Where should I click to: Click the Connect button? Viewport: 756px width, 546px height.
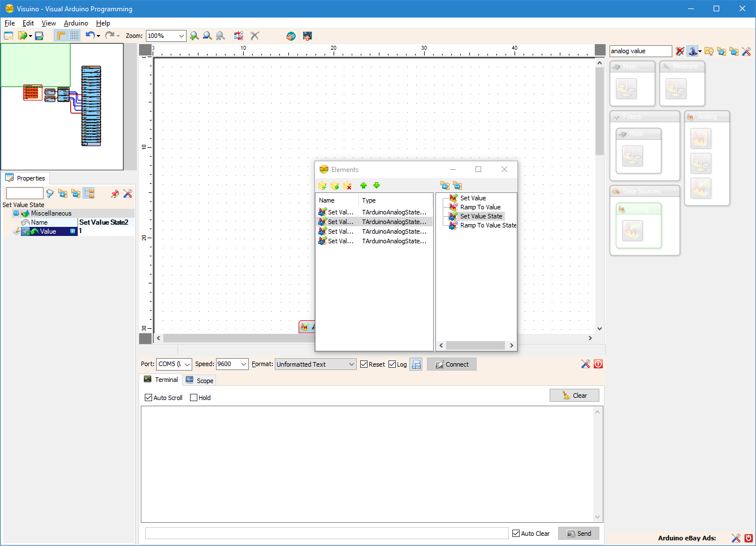[452, 364]
